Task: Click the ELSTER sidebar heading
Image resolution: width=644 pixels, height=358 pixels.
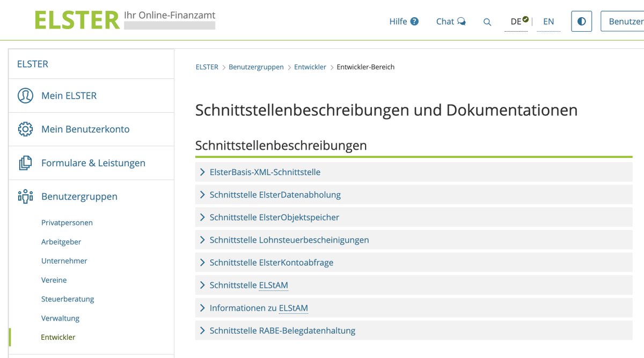Action: pyautogui.click(x=33, y=64)
